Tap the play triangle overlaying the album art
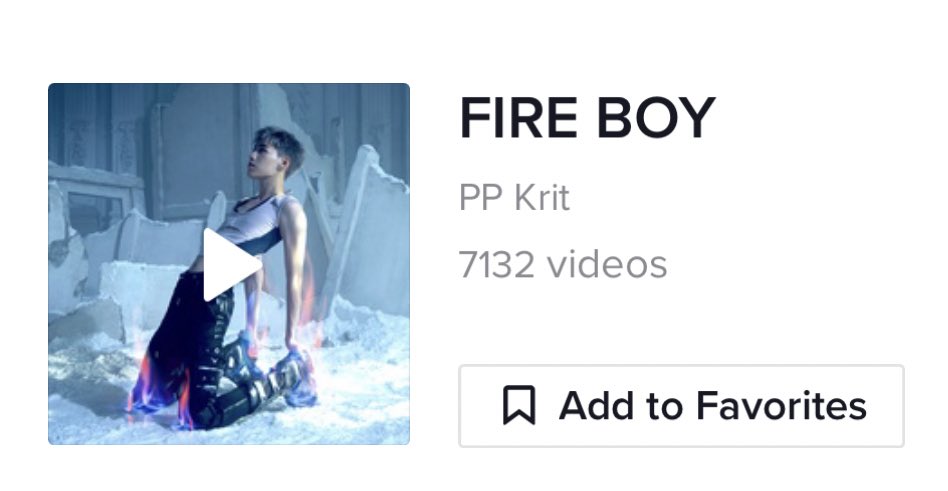The height and width of the screenshot is (491, 948). coord(232,265)
